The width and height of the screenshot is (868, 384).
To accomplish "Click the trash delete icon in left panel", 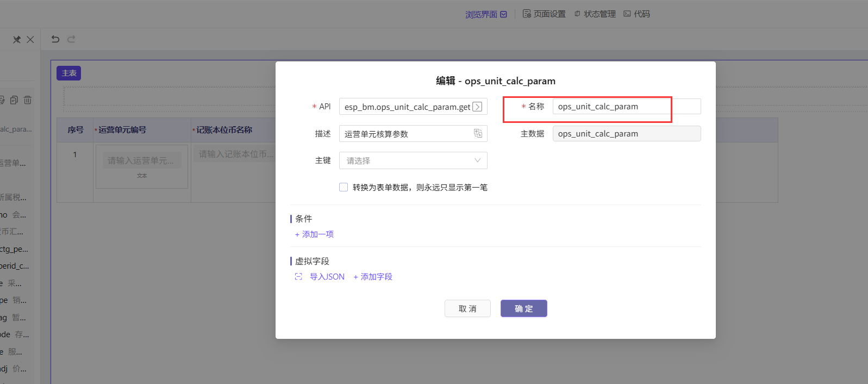I will click(x=28, y=100).
